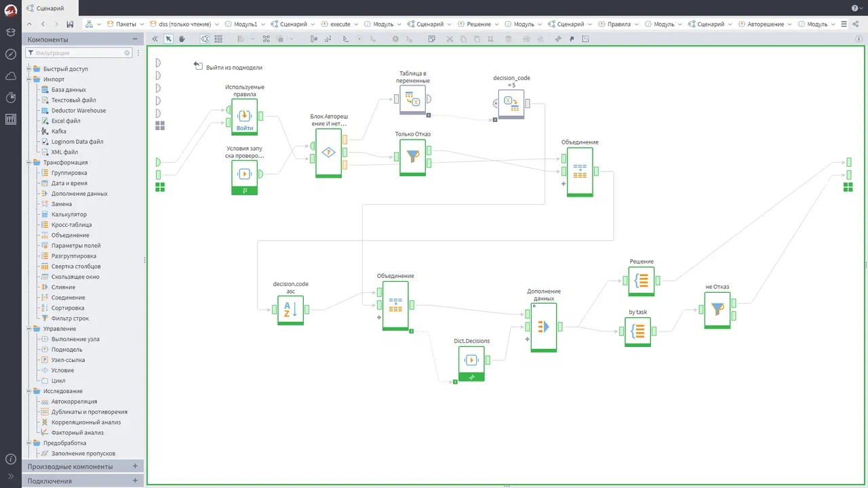This screenshot has width=868, height=488.
Task: Click the save diskette icon
Action: click(x=70, y=24)
